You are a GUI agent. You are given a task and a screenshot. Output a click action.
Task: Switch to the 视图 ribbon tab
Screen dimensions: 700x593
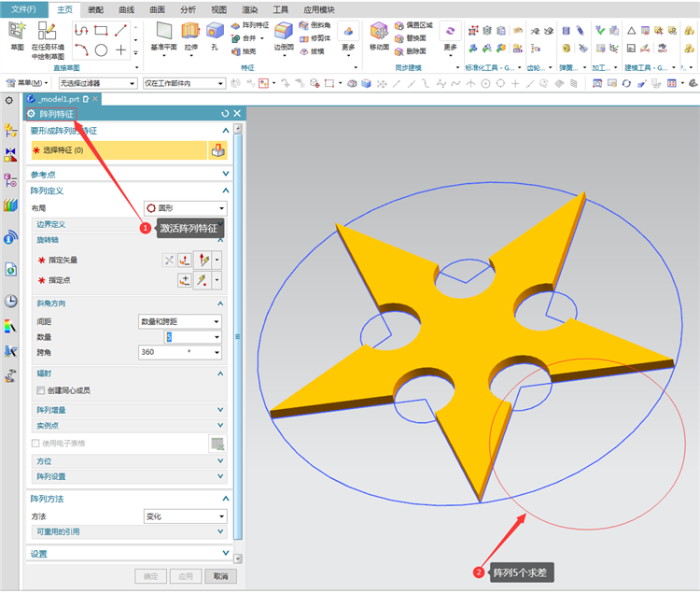coord(218,10)
